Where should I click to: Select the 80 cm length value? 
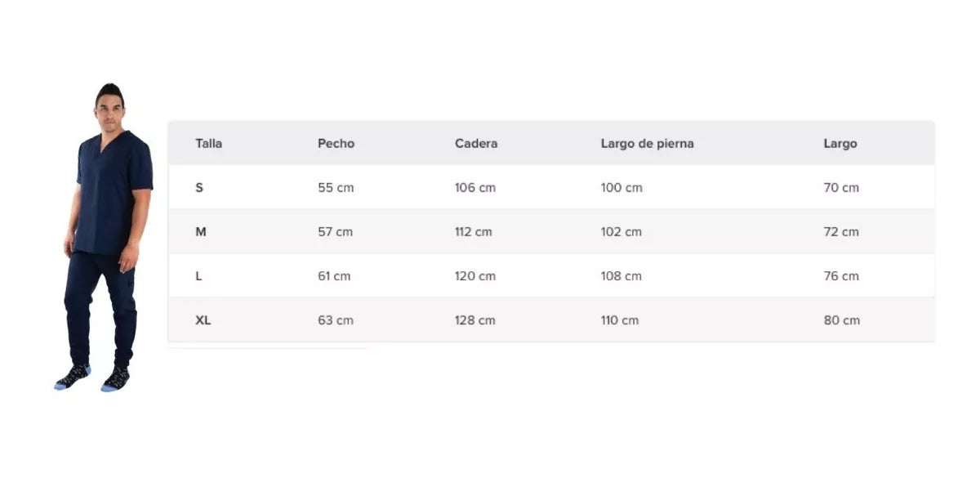(x=841, y=320)
